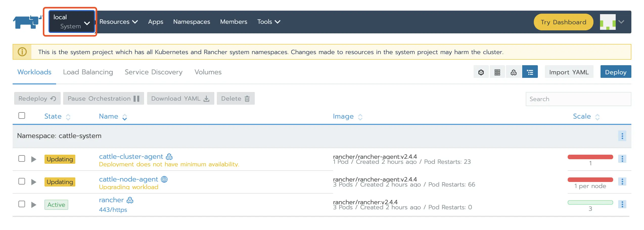The image size is (644, 230).
Task: Select namespace grouped list view icon
Action: (530, 72)
